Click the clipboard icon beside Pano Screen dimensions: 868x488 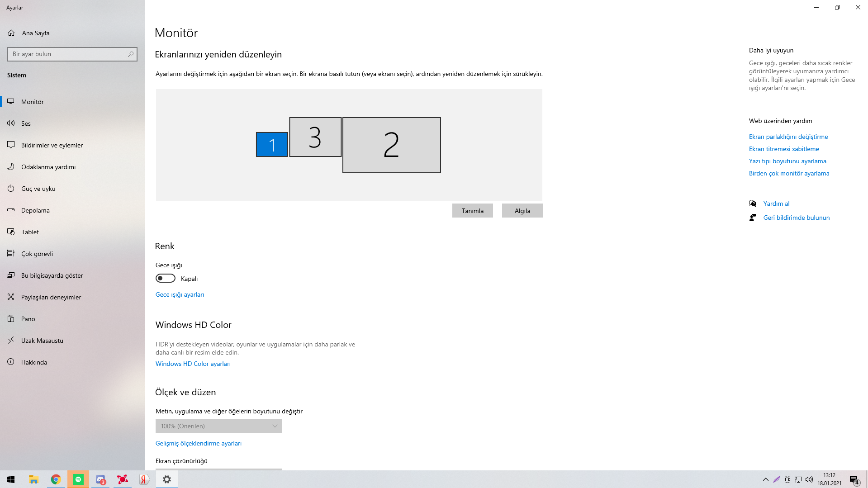[11, 318]
